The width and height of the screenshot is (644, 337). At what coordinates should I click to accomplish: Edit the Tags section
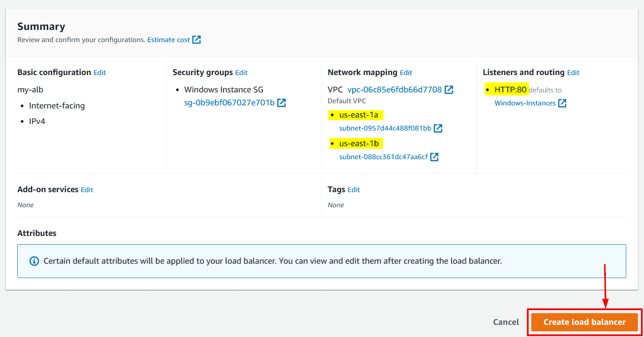coord(353,190)
